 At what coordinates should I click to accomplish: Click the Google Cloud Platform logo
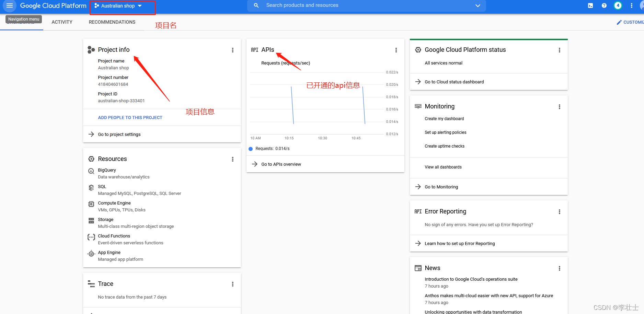(53, 5)
